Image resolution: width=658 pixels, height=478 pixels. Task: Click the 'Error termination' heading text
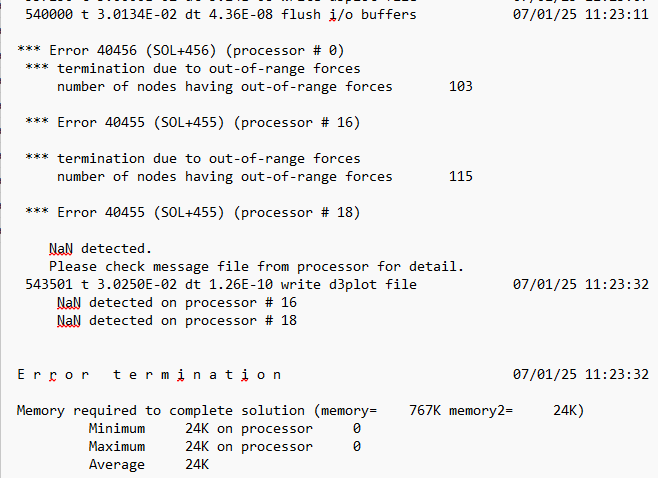tap(149, 374)
